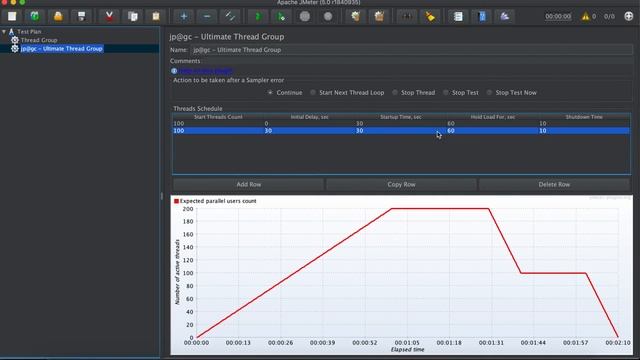Click Start no pauses icon
Image resolution: width=640 pixels, height=360 pixels.
(x=281, y=16)
